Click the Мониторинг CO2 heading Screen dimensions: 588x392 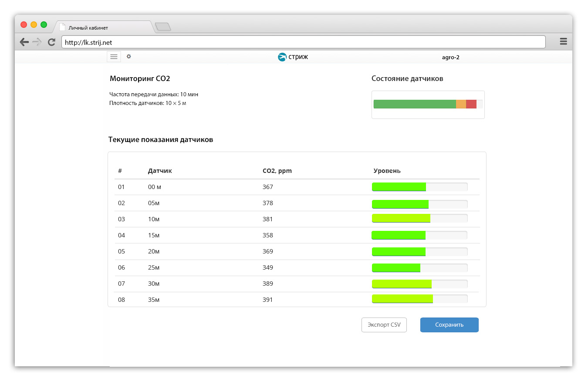140,79
